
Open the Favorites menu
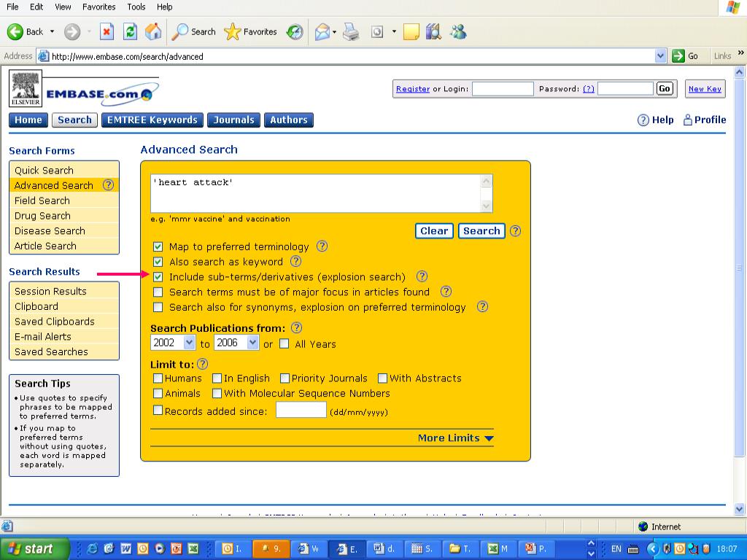coord(99,7)
